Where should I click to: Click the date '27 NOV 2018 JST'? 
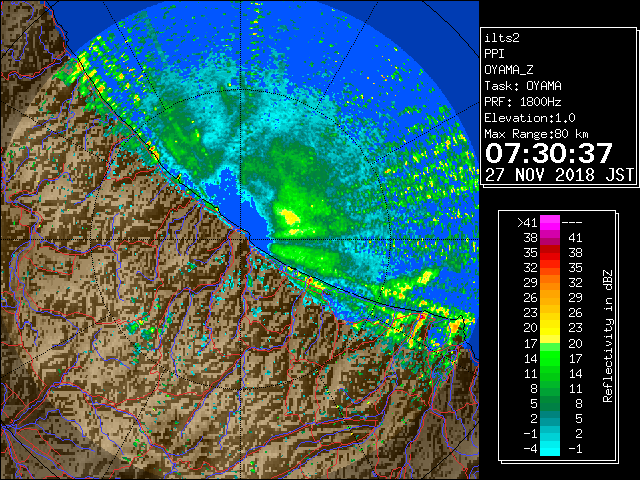559,175
